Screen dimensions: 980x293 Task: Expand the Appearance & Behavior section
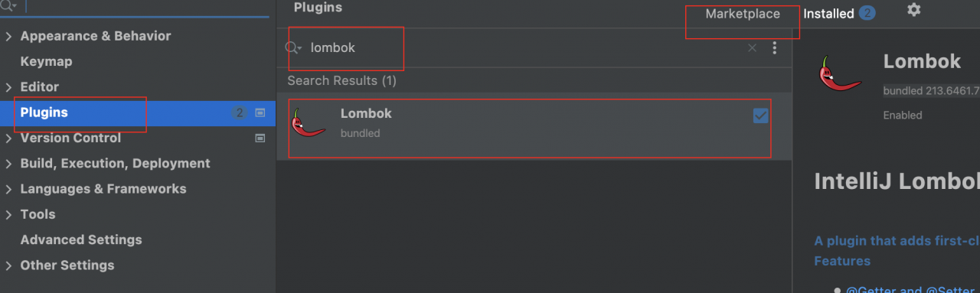(x=8, y=36)
